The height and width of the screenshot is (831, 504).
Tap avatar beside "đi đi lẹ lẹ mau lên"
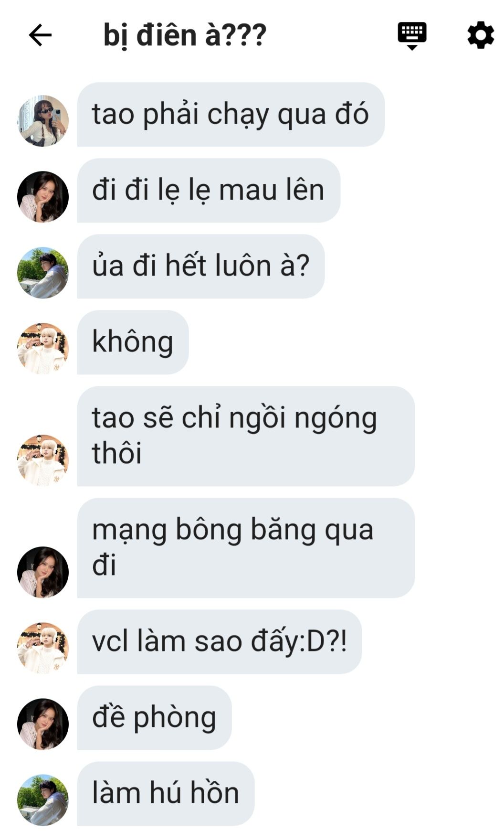tap(43, 197)
